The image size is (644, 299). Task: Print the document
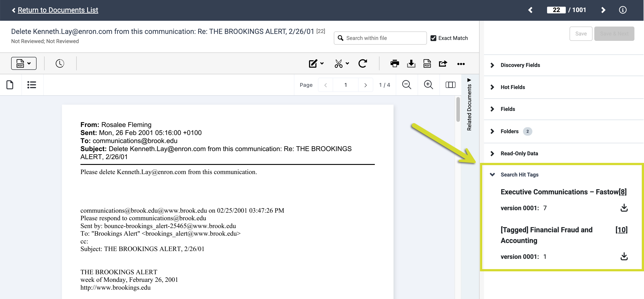pyautogui.click(x=395, y=64)
